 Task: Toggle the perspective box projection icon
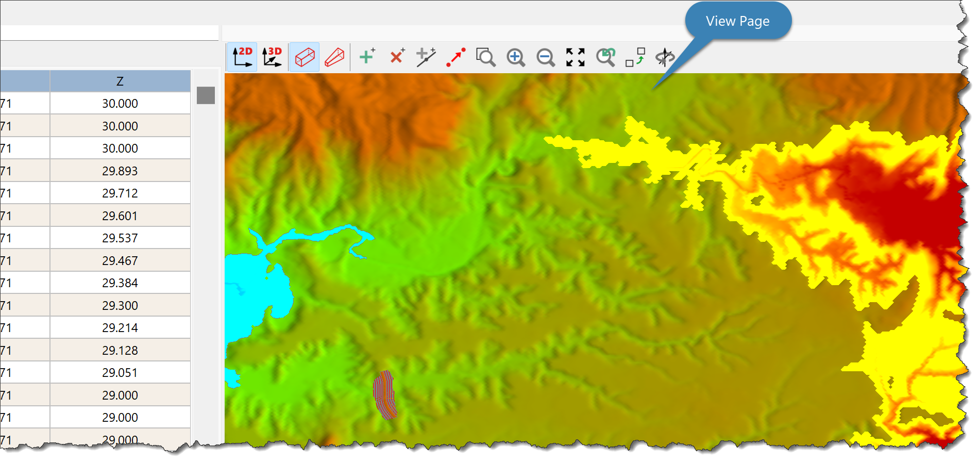[x=334, y=57]
